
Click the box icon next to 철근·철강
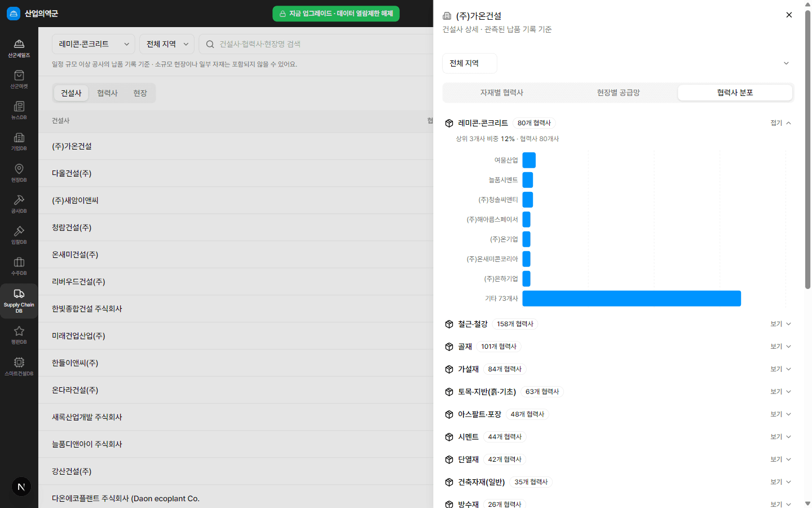[449, 324]
